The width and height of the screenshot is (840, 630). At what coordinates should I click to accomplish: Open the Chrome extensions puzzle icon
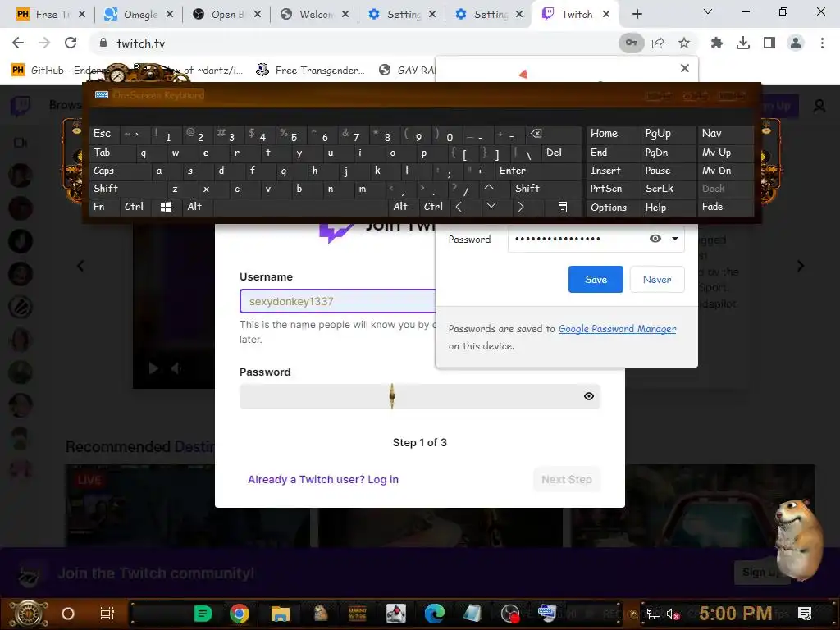[717, 43]
